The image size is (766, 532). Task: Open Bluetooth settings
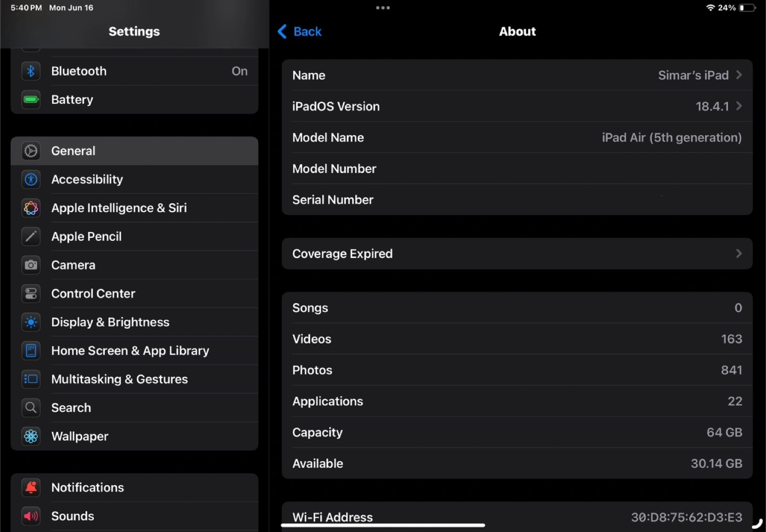(134, 71)
